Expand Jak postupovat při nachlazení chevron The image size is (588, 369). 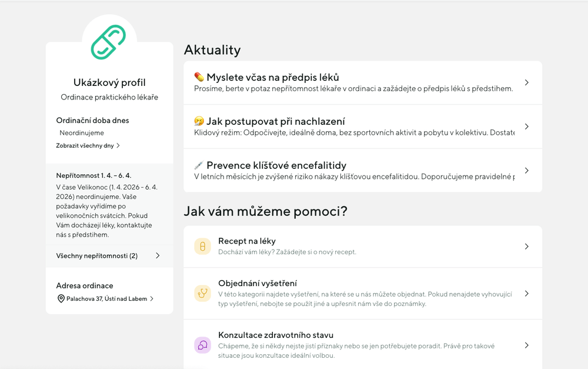coord(527,127)
